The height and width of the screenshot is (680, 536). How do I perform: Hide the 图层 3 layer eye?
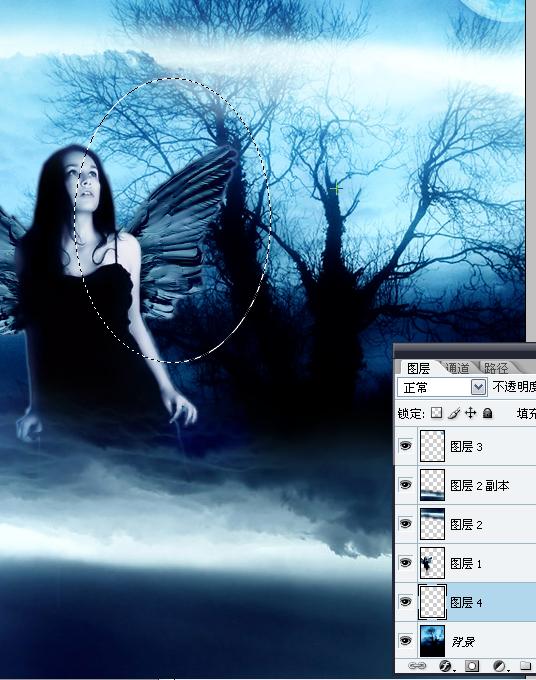[406, 446]
